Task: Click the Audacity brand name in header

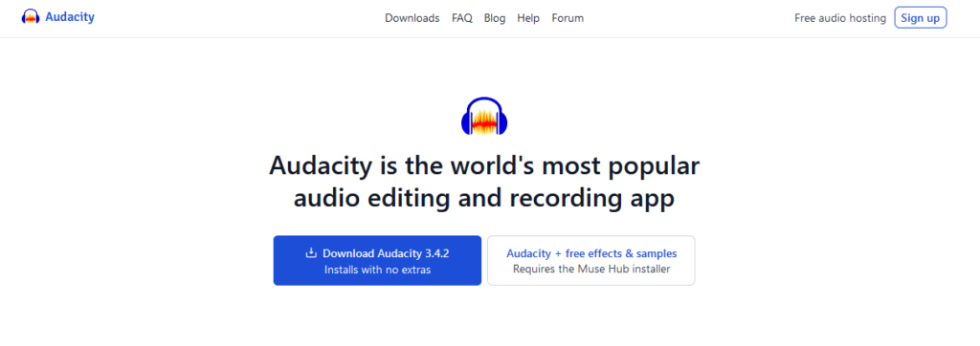Action: [69, 17]
